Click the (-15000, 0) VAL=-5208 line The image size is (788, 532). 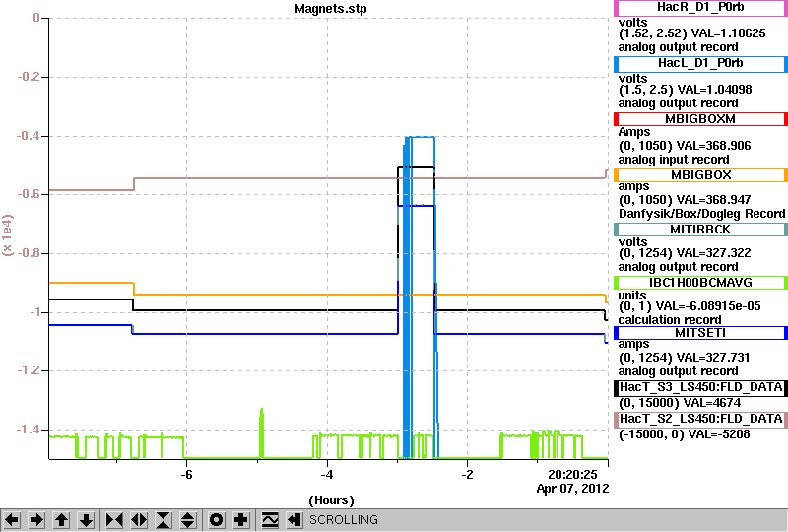pos(684,434)
